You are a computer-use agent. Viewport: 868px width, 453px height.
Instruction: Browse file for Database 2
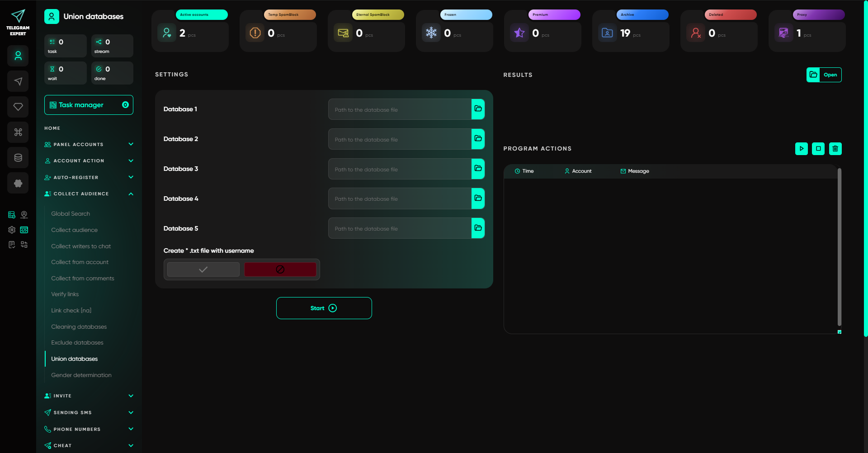(478, 139)
